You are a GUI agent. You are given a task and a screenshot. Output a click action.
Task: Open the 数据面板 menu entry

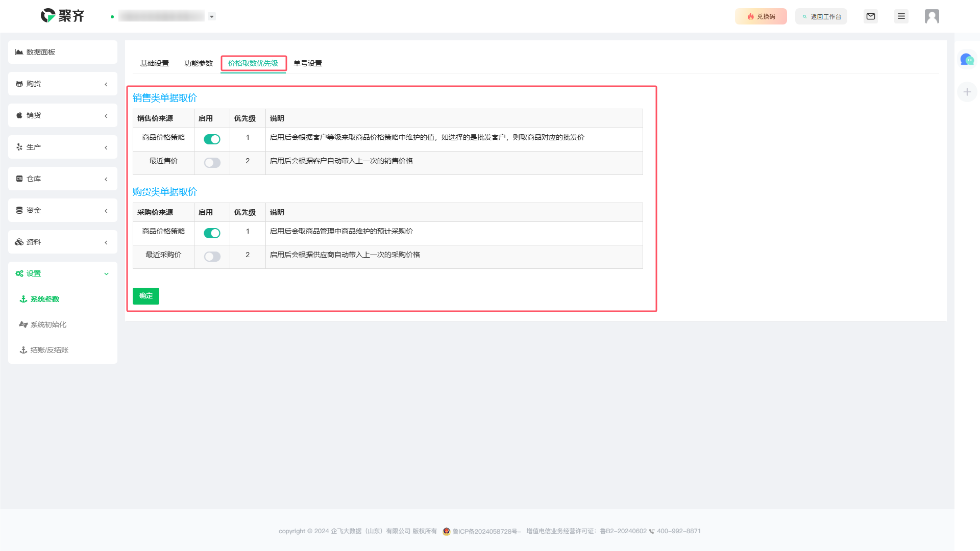[63, 52]
